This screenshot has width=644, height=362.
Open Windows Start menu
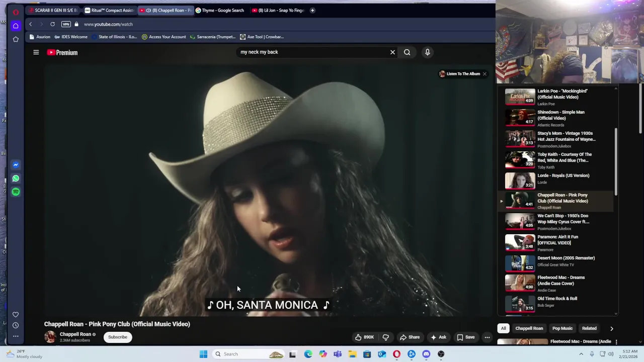[x=203, y=354]
